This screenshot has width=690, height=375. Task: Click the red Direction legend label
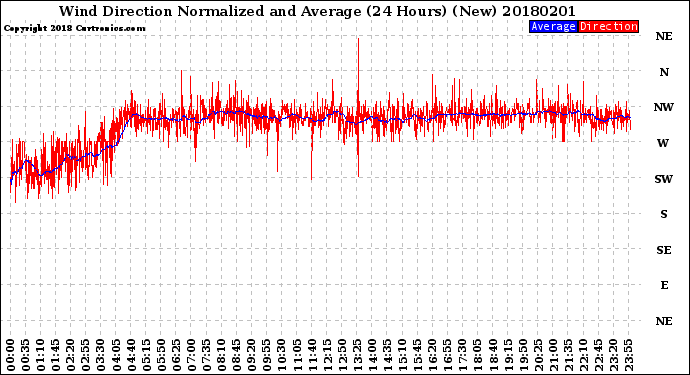pos(608,26)
